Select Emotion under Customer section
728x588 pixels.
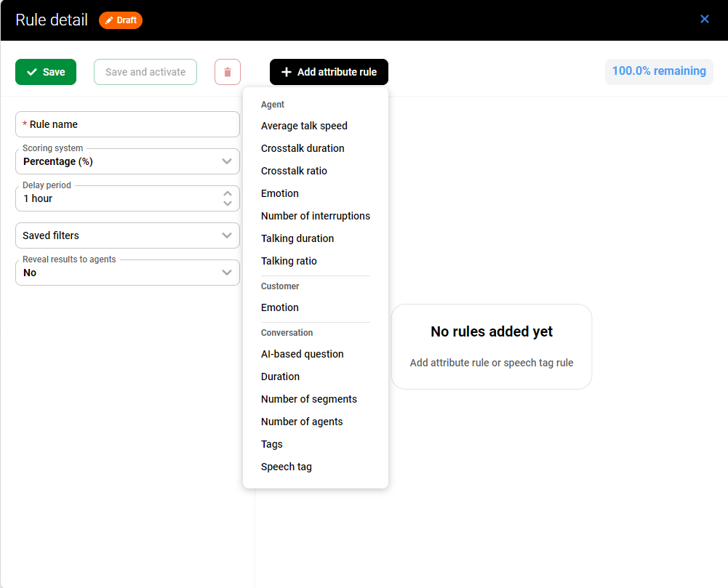[x=280, y=307]
